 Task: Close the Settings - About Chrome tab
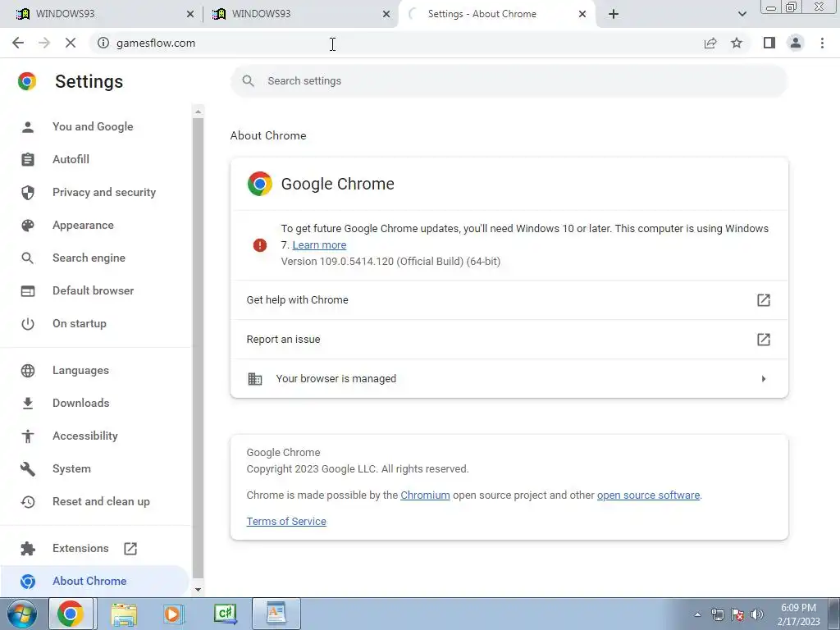[582, 14]
